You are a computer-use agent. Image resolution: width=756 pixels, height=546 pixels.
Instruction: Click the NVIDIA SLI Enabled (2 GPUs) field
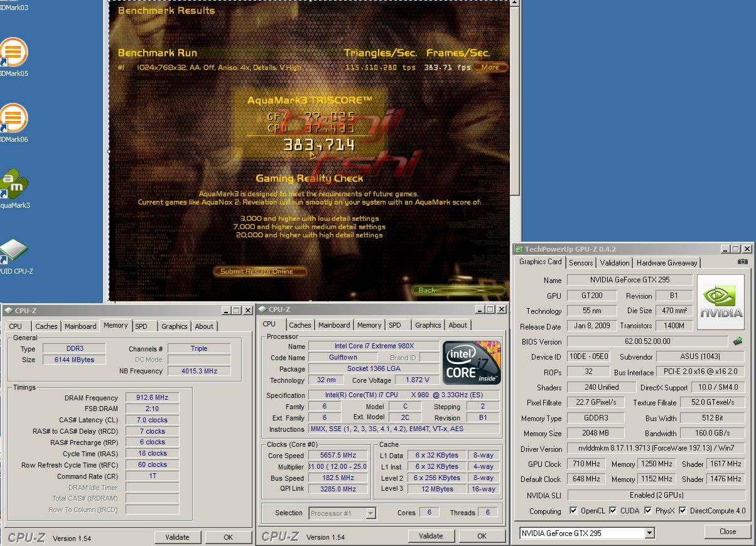pyautogui.click(x=656, y=495)
